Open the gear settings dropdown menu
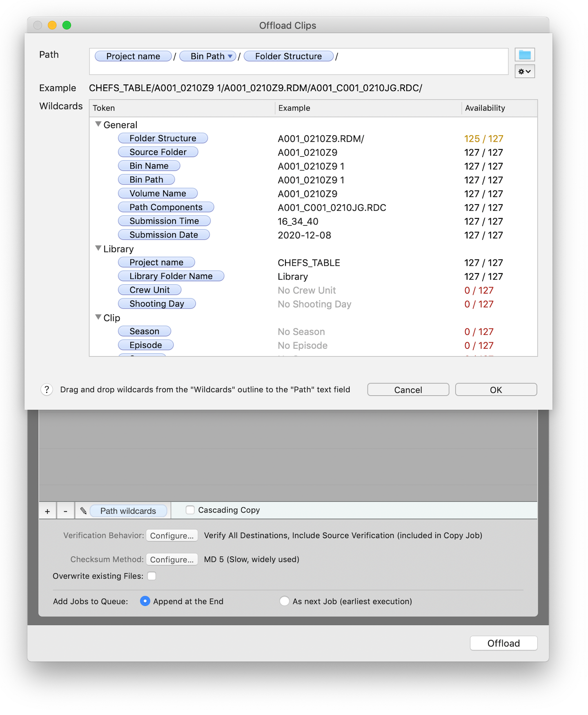The width and height of the screenshot is (588, 715). coord(525,71)
